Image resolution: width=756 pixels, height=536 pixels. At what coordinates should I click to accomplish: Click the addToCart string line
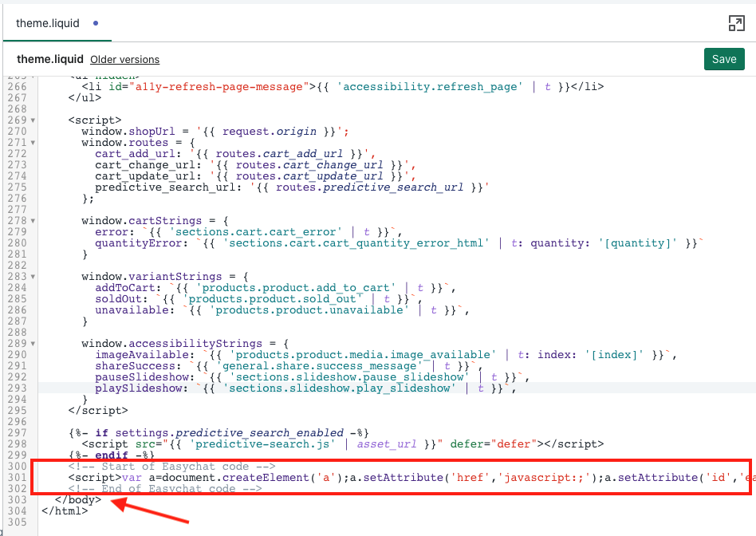275,288
